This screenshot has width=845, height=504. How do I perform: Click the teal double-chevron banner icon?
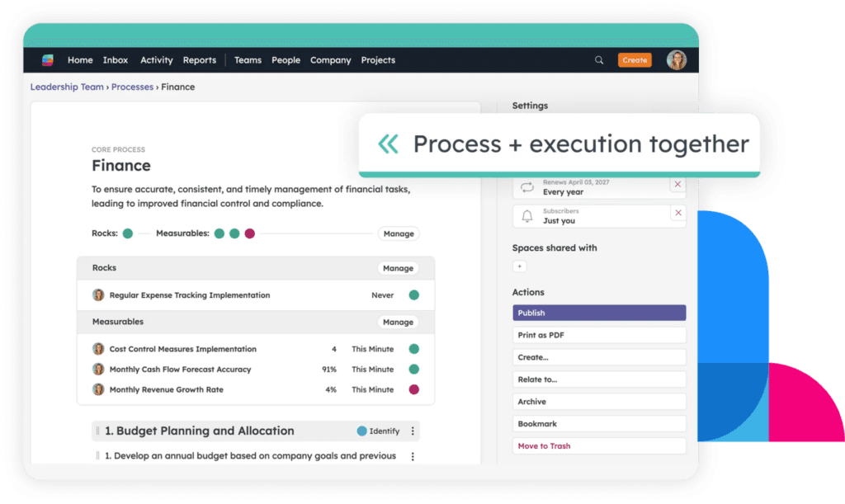(388, 144)
